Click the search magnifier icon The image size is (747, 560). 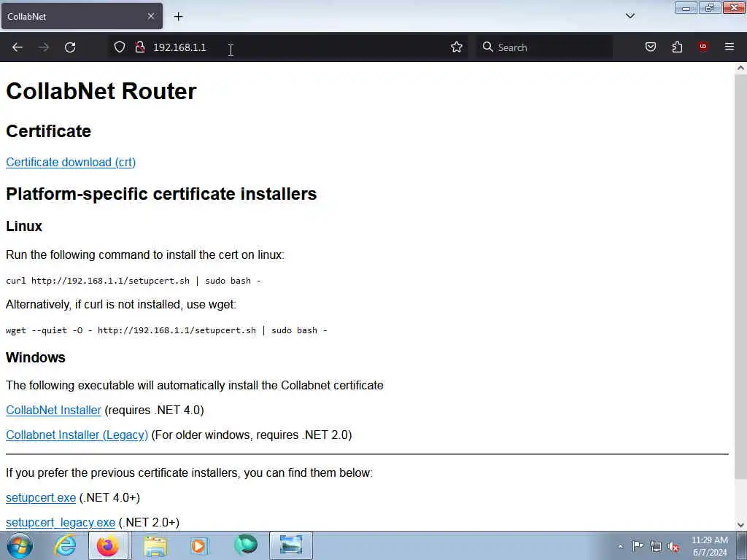click(487, 47)
